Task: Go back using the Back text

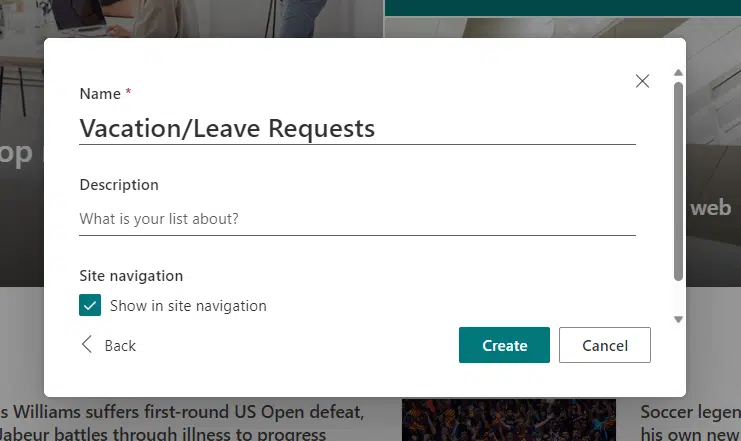Action: pos(120,346)
